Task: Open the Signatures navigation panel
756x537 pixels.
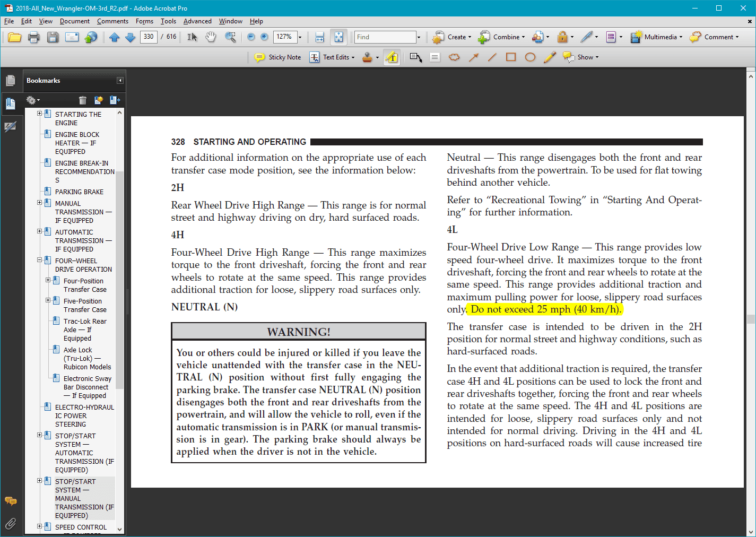Action: coord(11,126)
